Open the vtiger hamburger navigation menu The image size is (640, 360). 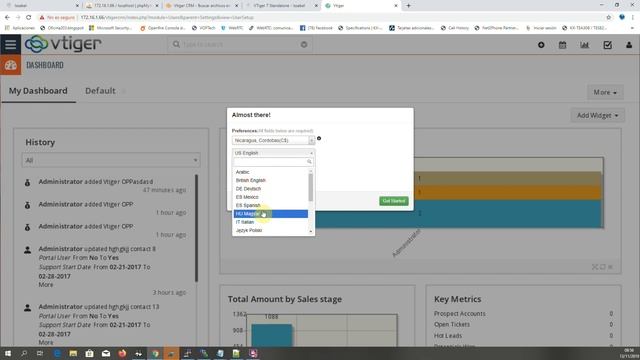point(11,44)
